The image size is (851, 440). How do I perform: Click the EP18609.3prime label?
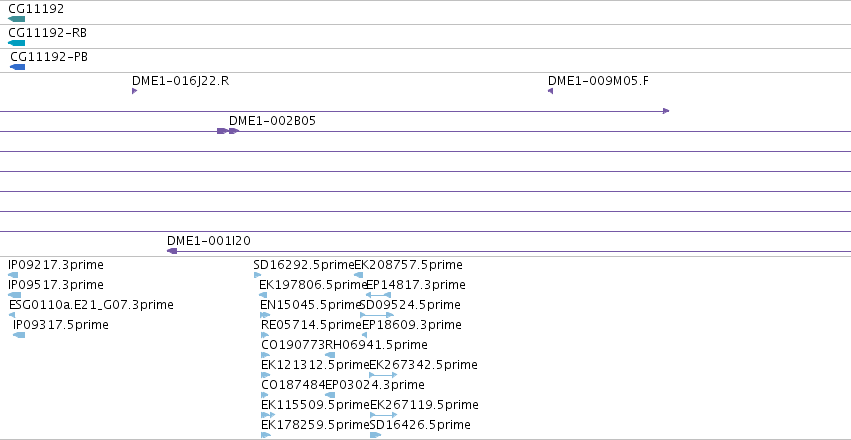point(412,325)
